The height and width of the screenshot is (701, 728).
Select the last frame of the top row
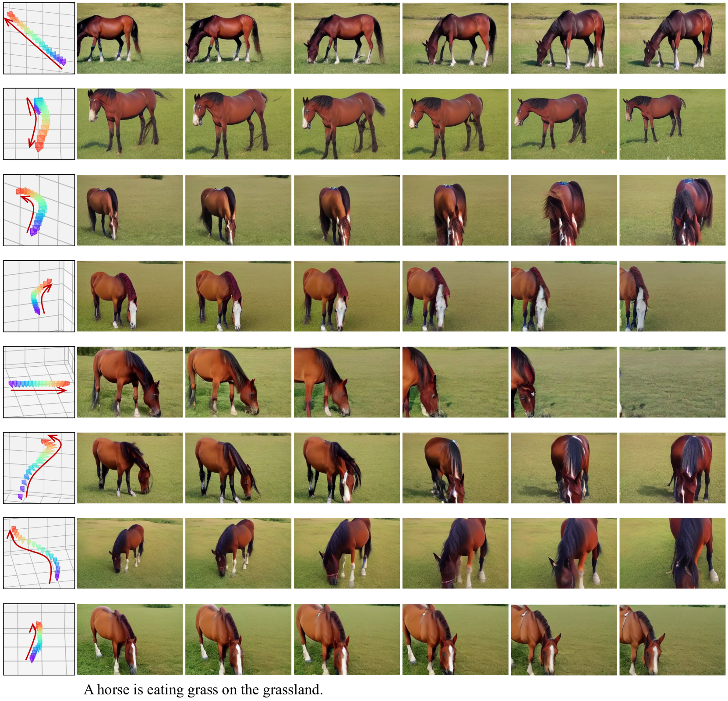coord(672,38)
